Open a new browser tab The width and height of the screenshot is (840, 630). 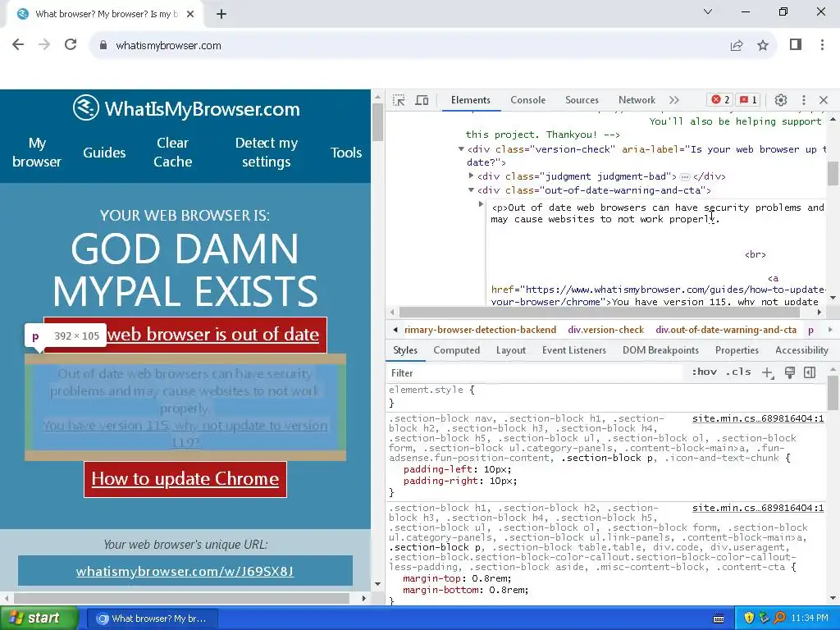(221, 14)
